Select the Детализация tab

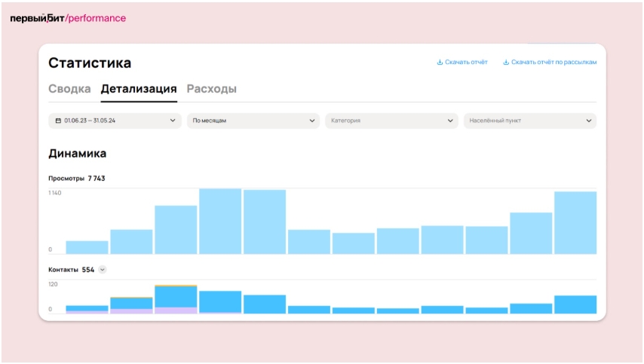point(139,89)
